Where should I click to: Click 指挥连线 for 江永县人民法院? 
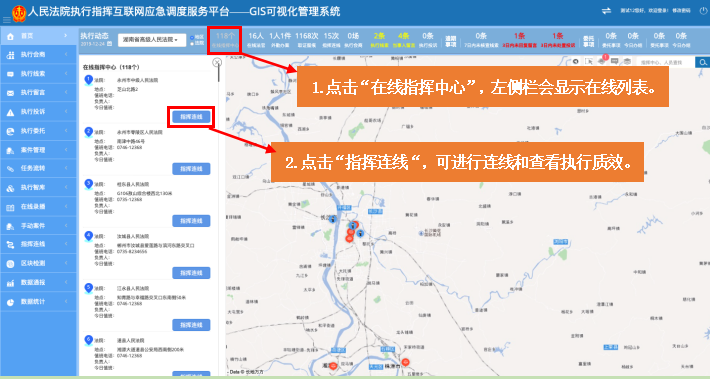tap(191, 325)
